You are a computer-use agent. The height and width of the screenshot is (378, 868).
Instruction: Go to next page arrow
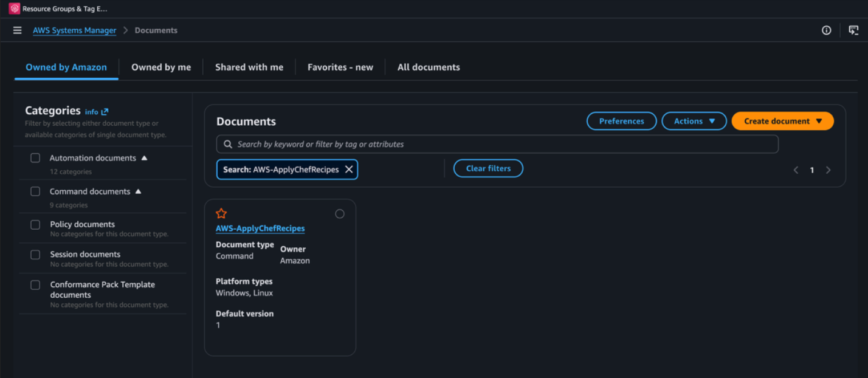point(828,170)
